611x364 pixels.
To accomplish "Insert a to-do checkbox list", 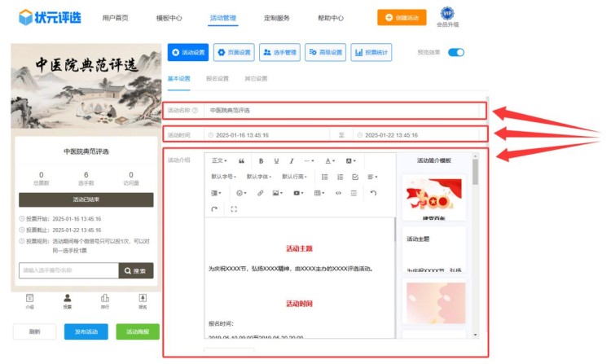I will coord(354,177).
